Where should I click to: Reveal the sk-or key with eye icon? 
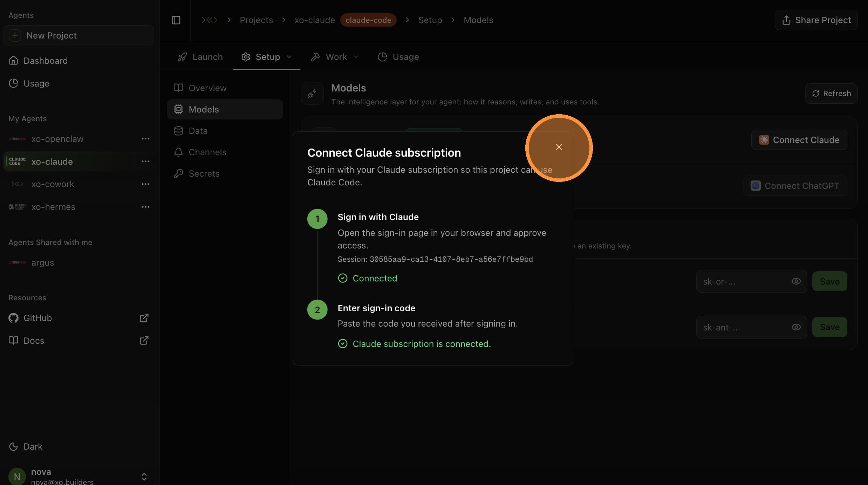(x=796, y=281)
